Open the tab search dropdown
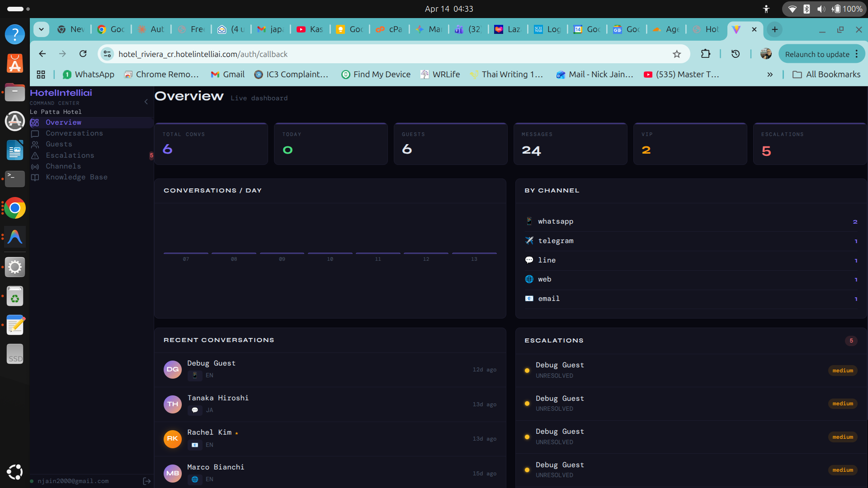The image size is (868, 488). [41, 29]
